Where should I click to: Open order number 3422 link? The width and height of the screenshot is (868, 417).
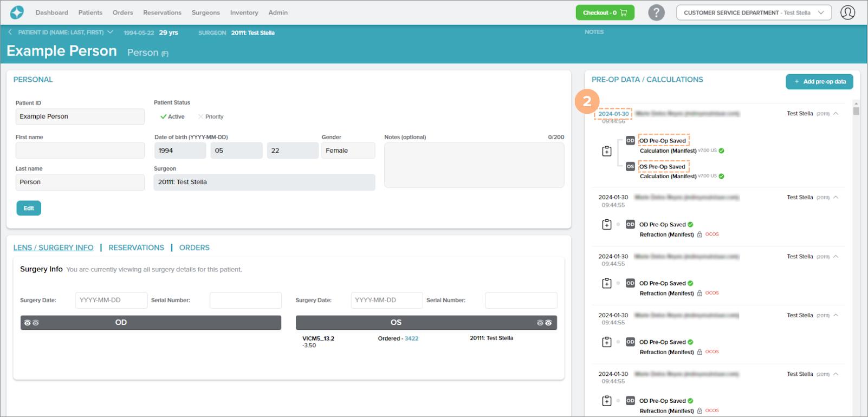click(x=411, y=338)
